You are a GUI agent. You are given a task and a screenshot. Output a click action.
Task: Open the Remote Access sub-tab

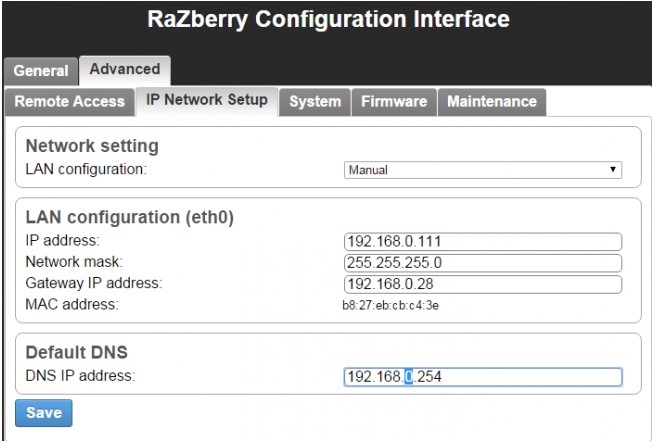(x=70, y=102)
